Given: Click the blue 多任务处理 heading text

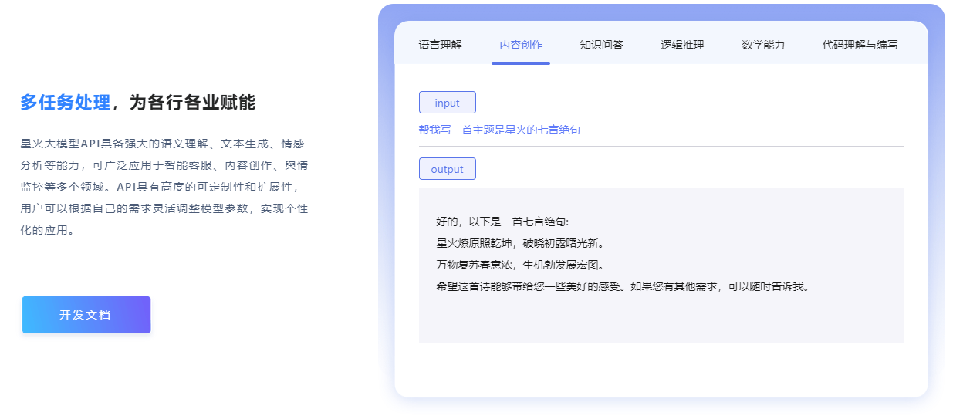Looking at the screenshot, I should pos(65,103).
